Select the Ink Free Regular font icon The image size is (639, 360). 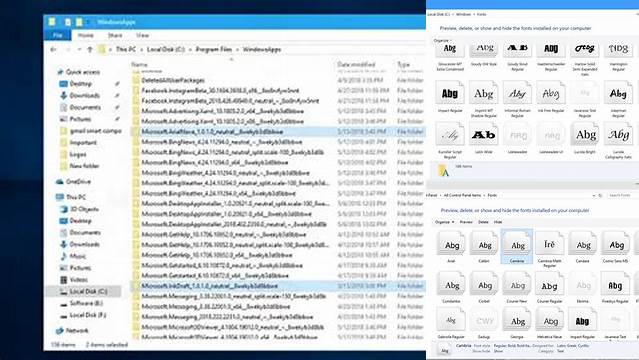click(551, 93)
